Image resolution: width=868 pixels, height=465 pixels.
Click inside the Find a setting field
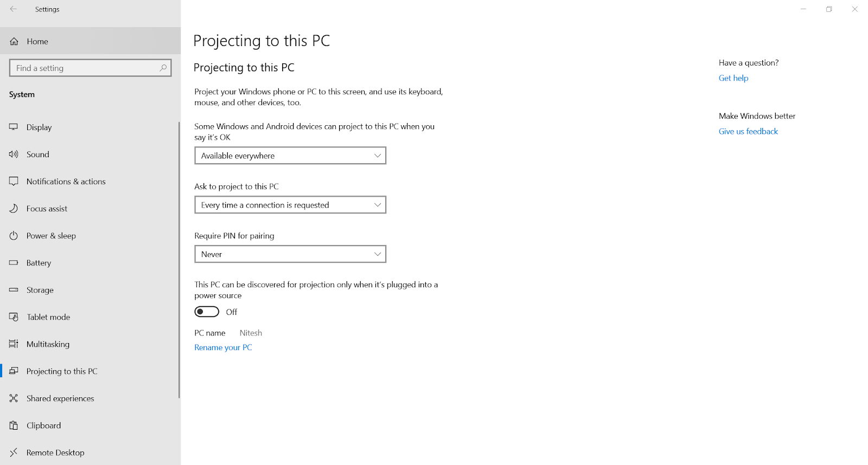click(84, 68)
